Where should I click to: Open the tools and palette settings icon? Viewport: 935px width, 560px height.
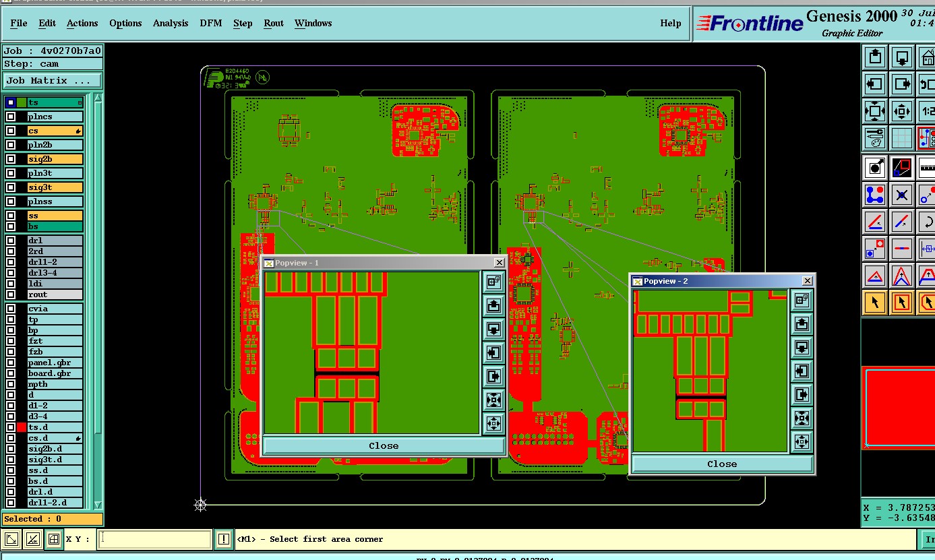coord(875,138)
